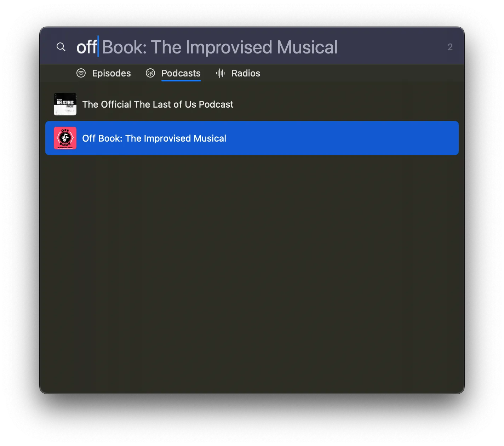Click the empty area below the results list

(252, 273)
